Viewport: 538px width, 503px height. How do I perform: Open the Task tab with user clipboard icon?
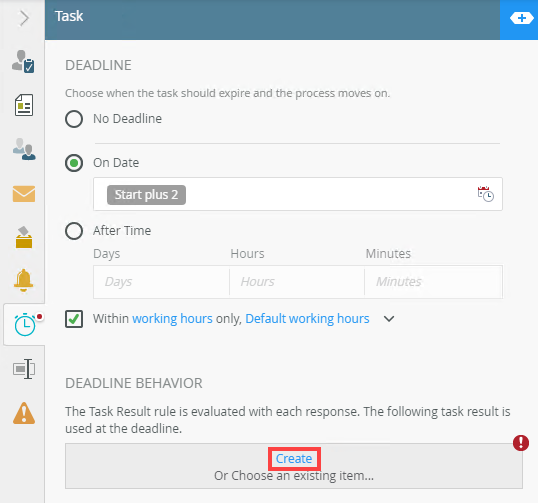[23, 62]
